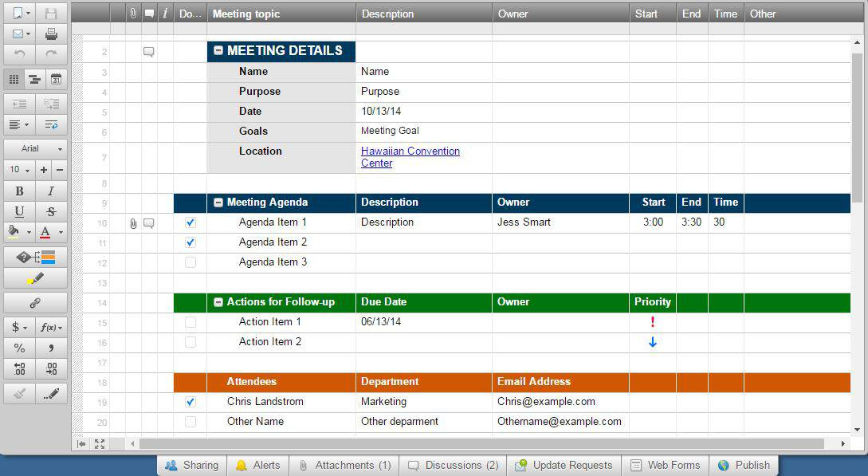
Task: Toggle Italic formatting
Action: click(x=51, y=191)
